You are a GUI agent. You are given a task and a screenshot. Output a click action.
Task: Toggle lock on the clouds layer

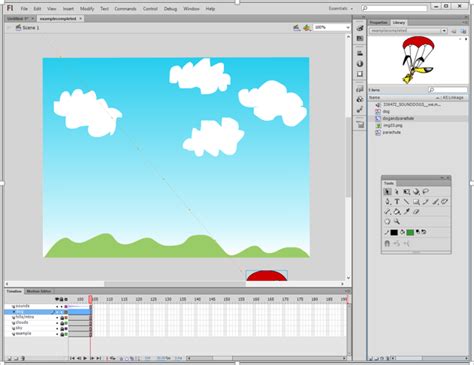(x=62, y=323)
